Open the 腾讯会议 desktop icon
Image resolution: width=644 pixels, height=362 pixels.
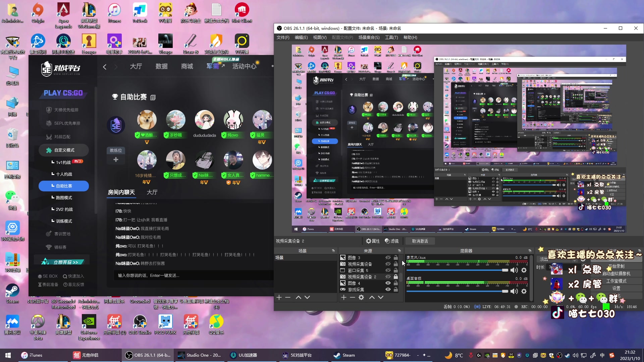pyautogui.click(x=12, y=324)
